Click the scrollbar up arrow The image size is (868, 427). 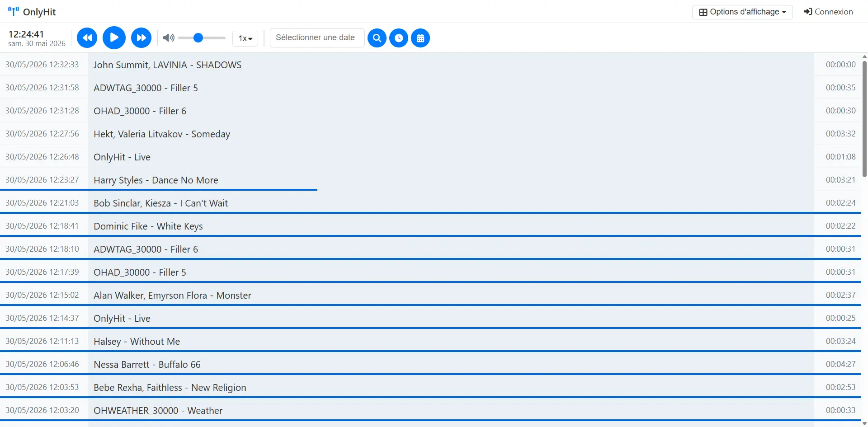864,57
